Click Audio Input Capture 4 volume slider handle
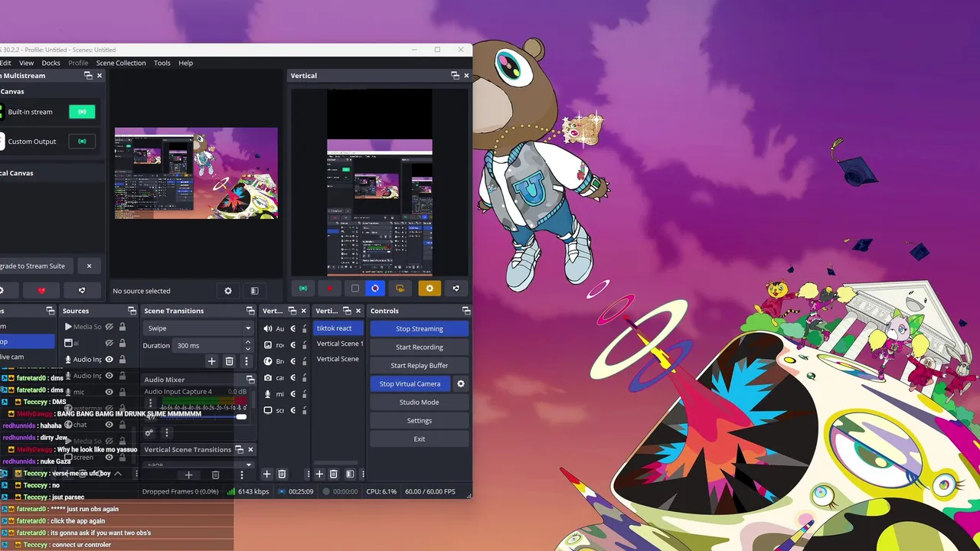This screenshot has height=551, width=980. (241, 416)
